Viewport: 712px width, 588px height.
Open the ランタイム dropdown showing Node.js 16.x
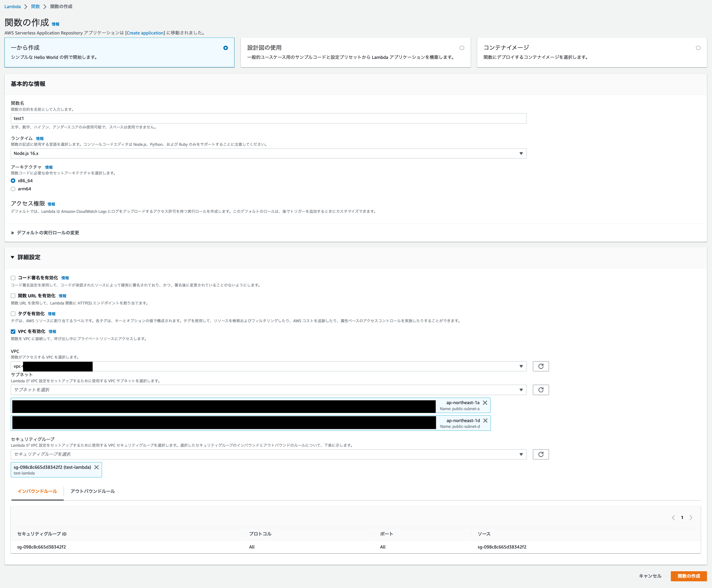coord(521,153)
